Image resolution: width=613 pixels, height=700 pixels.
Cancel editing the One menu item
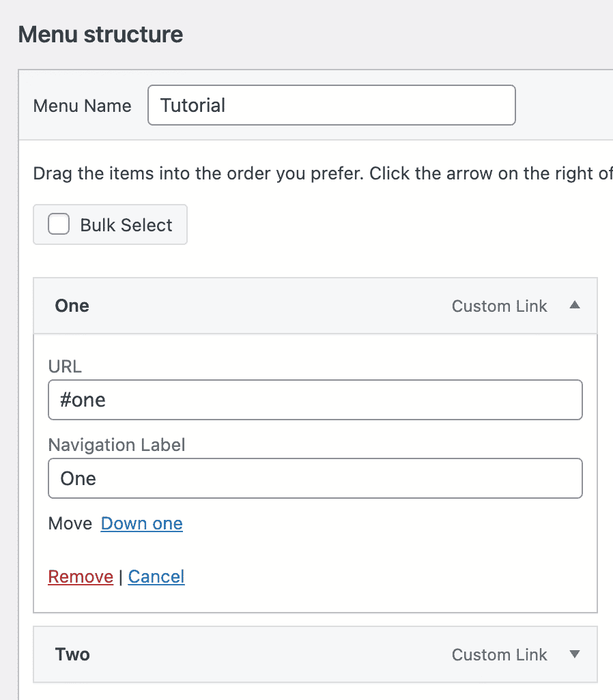click(x=156, y=577)
